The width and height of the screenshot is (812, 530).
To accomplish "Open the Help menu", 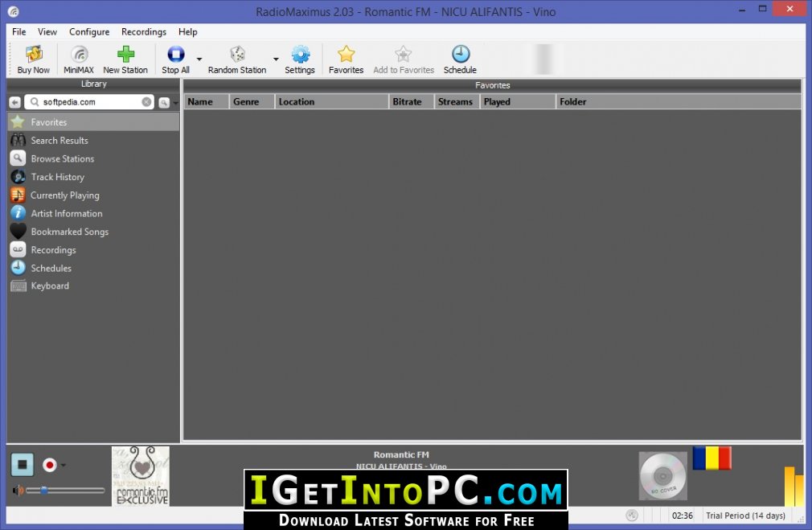I will [x=187, y=31].
